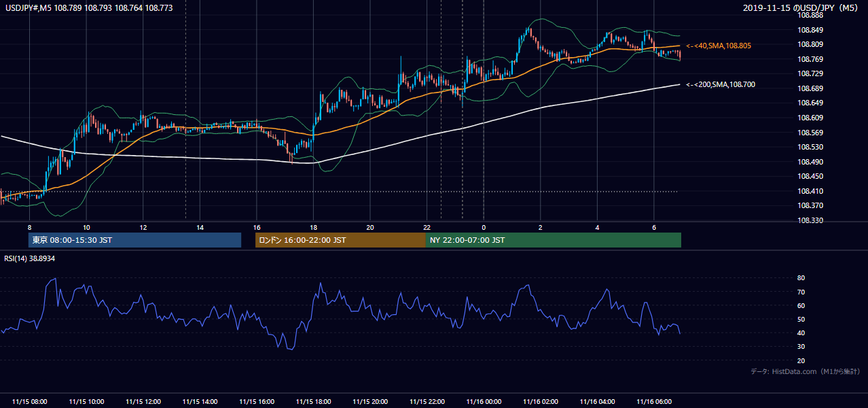The image size is (868, 408).
Task: Click price axis label 108.689
Action: coord(810,88)
